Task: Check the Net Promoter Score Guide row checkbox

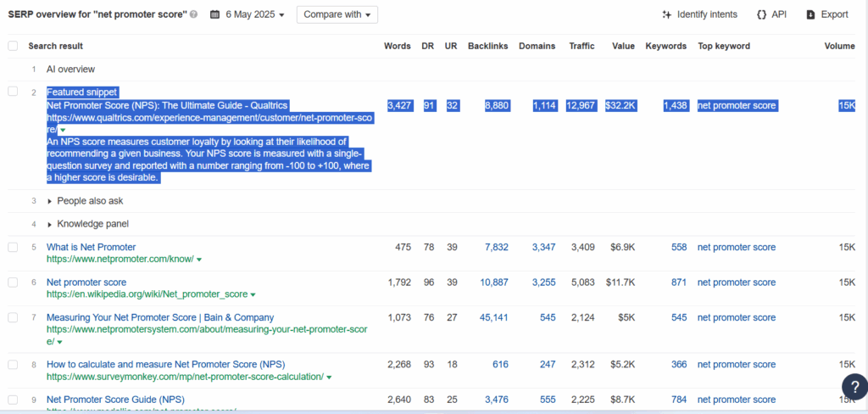Action: (13, 400)
